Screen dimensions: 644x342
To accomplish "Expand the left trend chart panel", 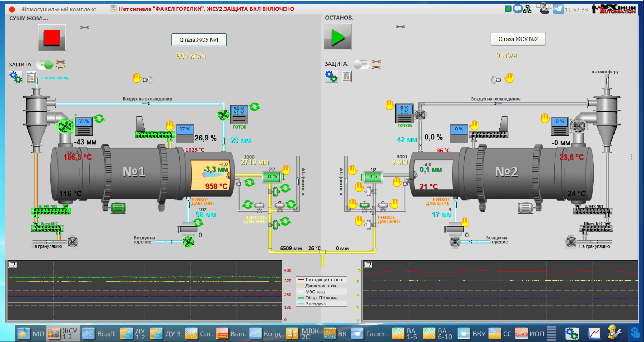I will [12, 264].
